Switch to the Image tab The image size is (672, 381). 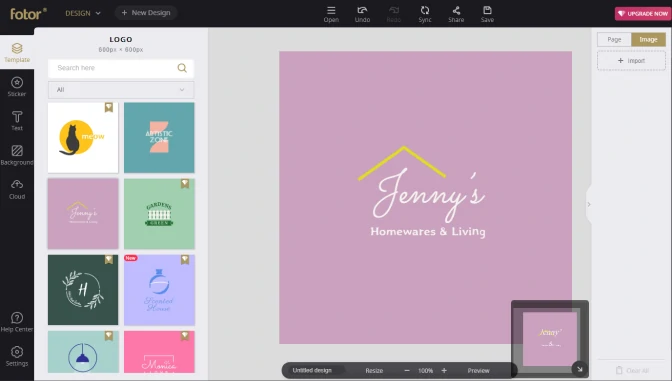point(648,39)
